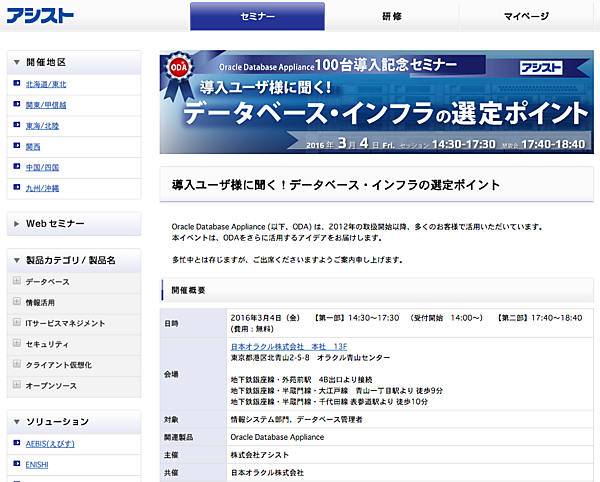This screenshot has height=482, width=600.
Task: Open the AEBIS(えびす) solution link
Action: coord(50,444)
